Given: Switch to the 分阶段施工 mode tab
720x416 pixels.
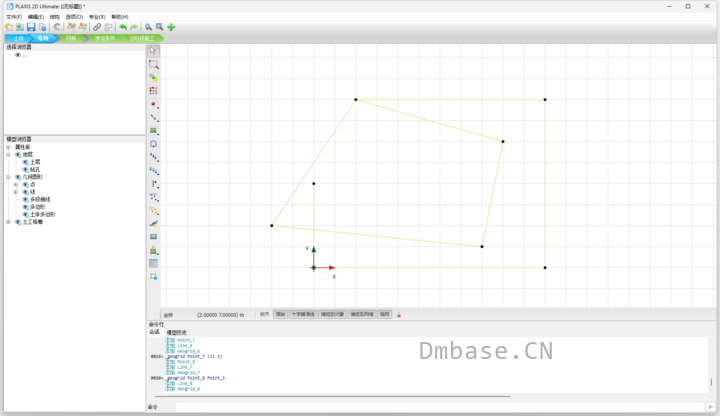Looking at the screenshot, I should [141, 39].
